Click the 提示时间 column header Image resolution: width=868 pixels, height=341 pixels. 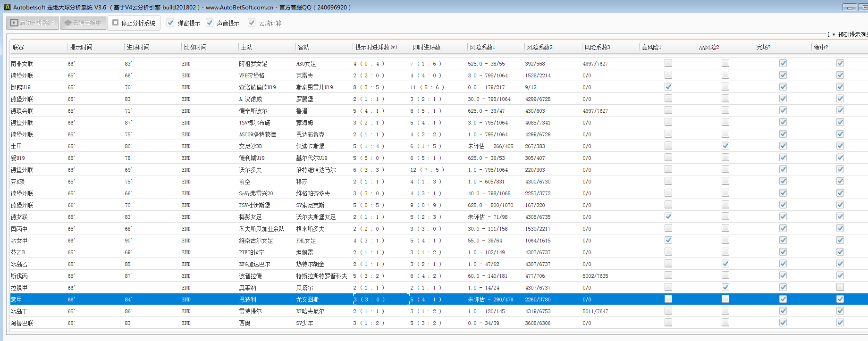point(81,47)
